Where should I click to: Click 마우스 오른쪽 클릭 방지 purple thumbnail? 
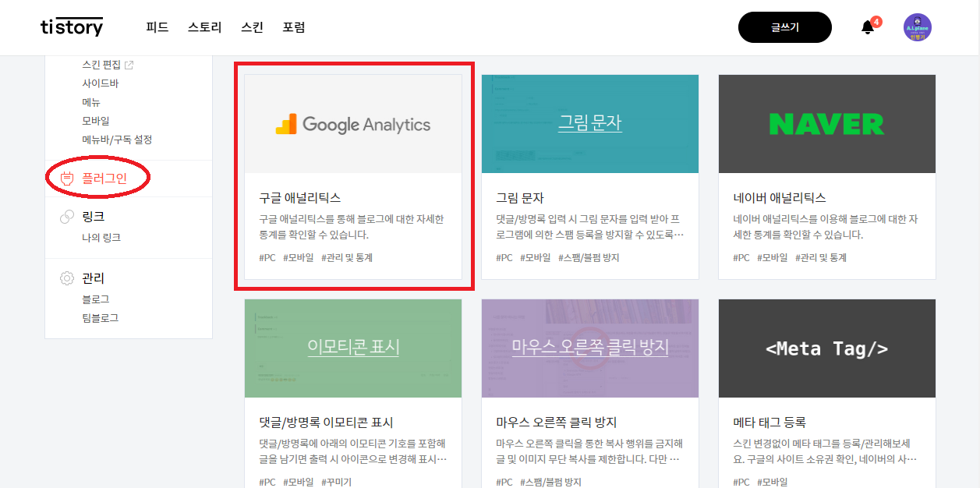click(x=590, y=348)
